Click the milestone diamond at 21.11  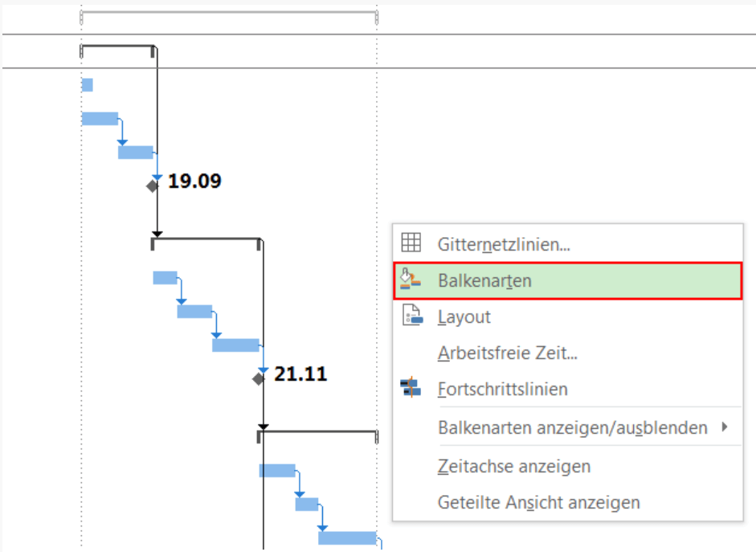coord(258,378)
